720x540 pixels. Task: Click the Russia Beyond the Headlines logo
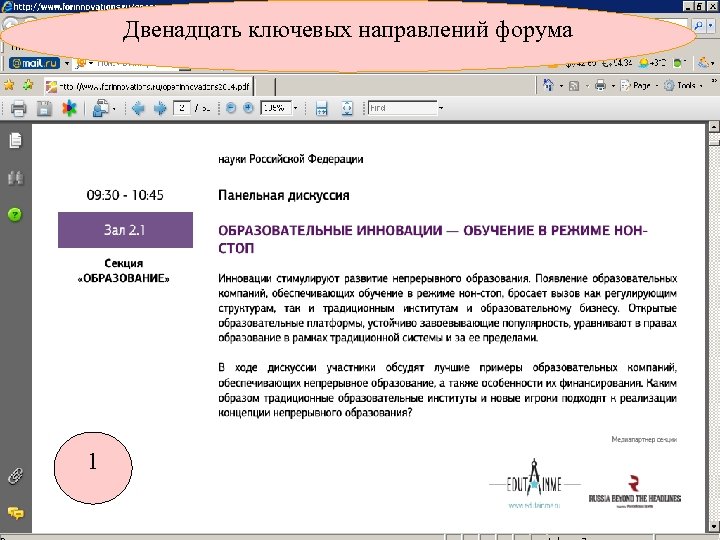[635, 491]
